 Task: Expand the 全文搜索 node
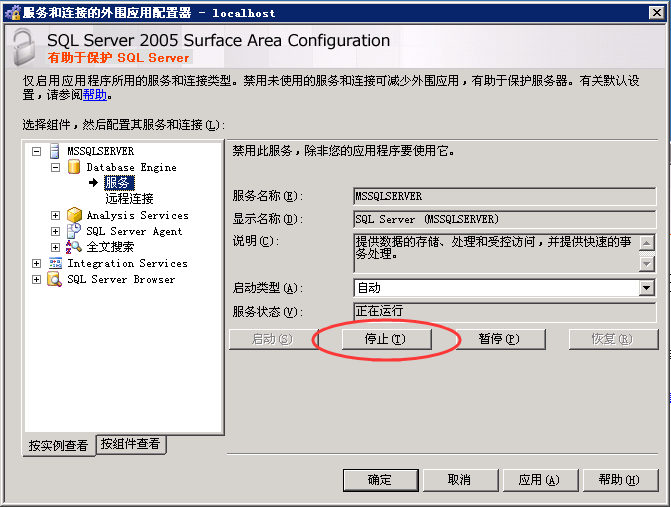[55, 247]
